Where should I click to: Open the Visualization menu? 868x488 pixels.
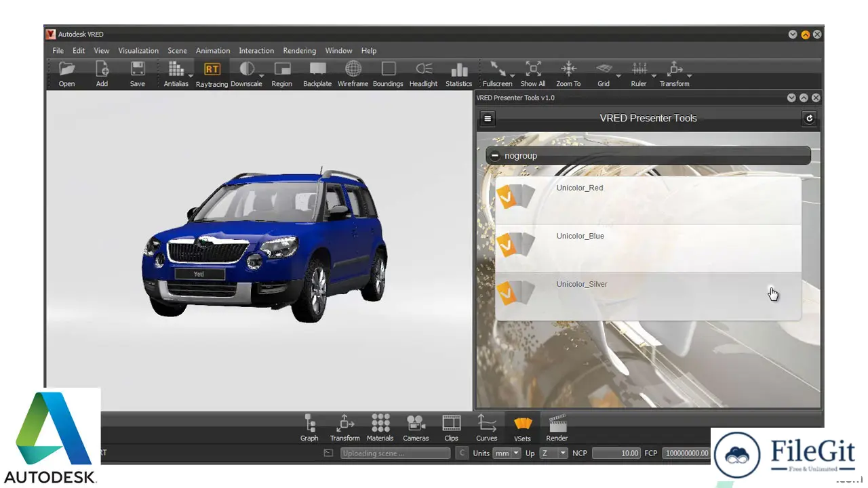138,51
